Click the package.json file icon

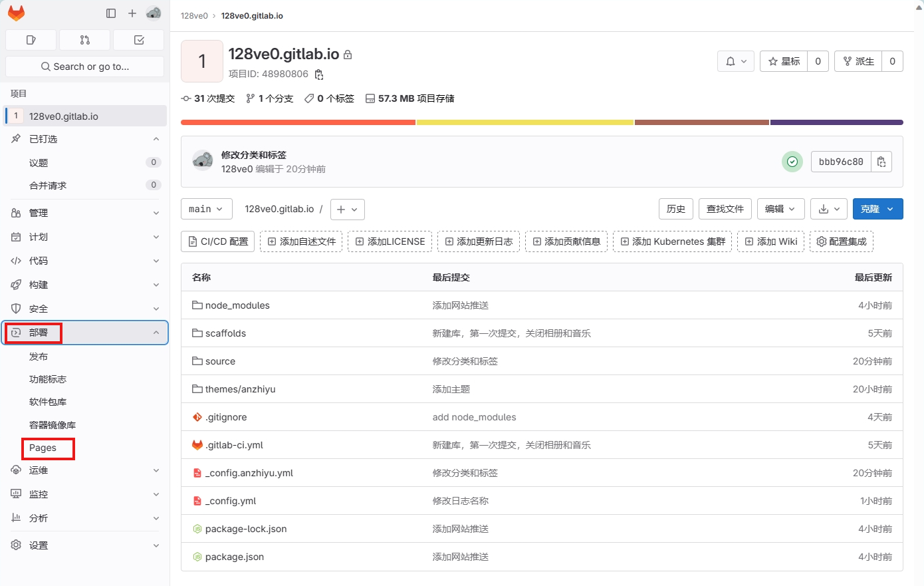pos(197,557)
